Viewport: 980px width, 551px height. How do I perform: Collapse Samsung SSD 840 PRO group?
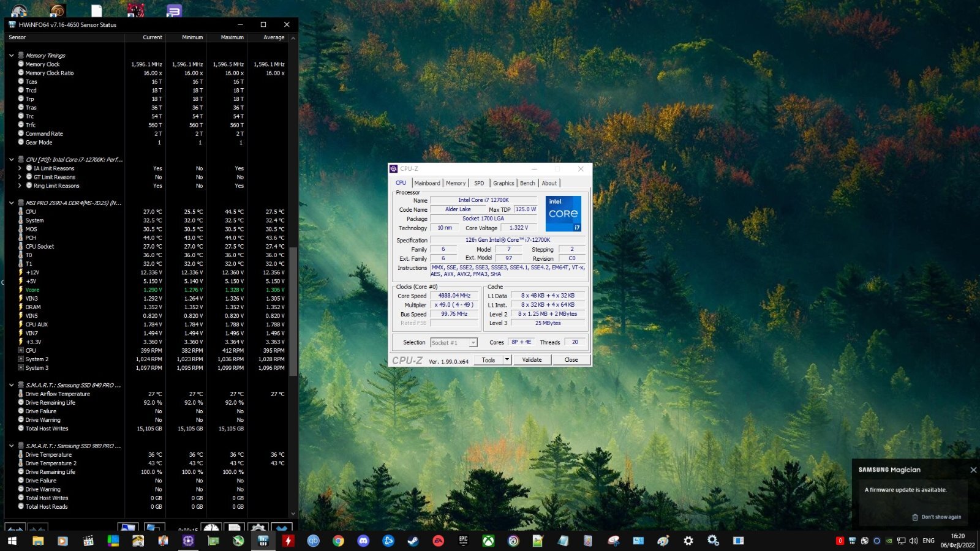pos(11,385)
